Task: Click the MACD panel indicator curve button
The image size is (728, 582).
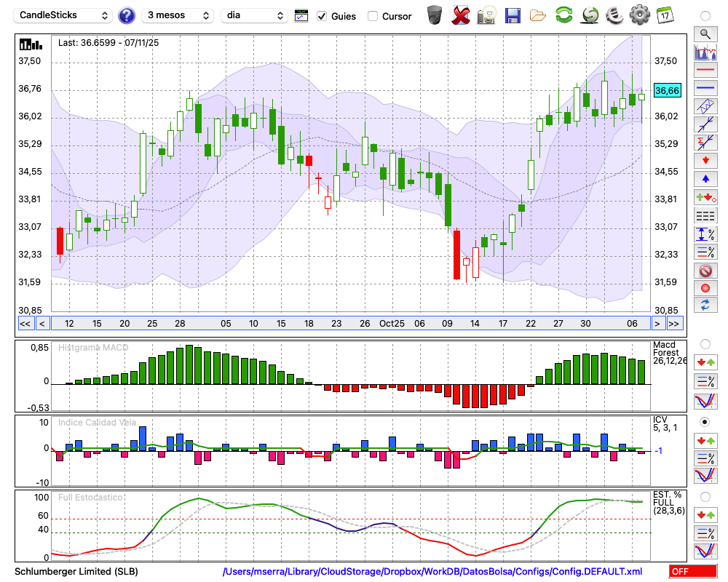Action: [x=705, y=401]
